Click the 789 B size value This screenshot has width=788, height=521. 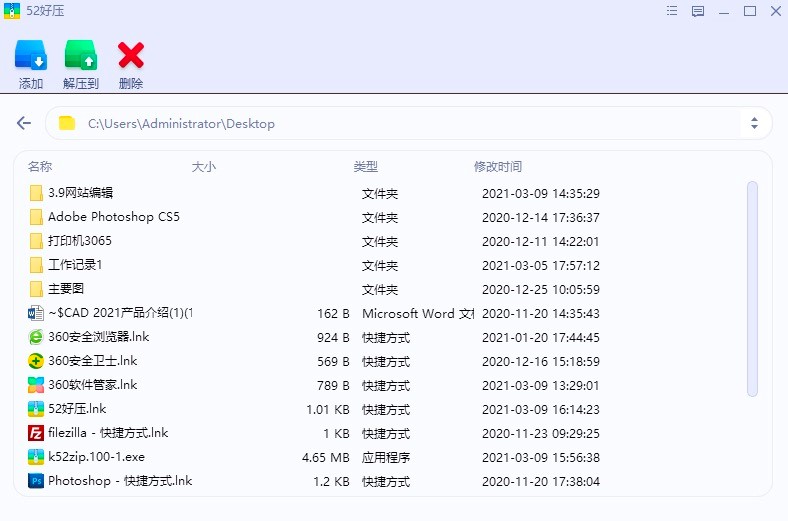pyautogui.click(x=333, y=385)
